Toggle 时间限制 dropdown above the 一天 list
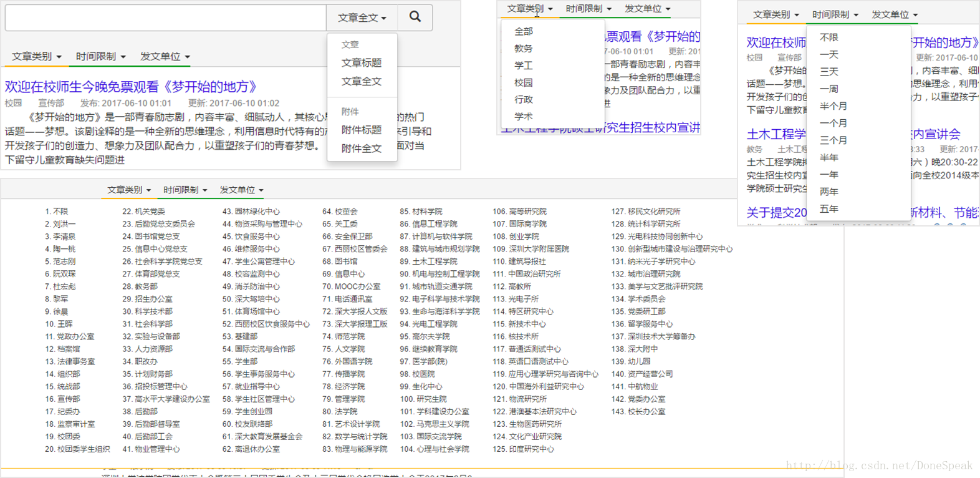Viewport: 980px width, 478px height. (835, 14)
